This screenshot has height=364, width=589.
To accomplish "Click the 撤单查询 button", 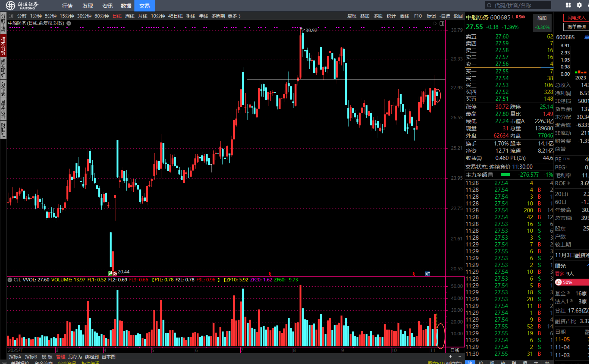I will click(x=576, y=27).
